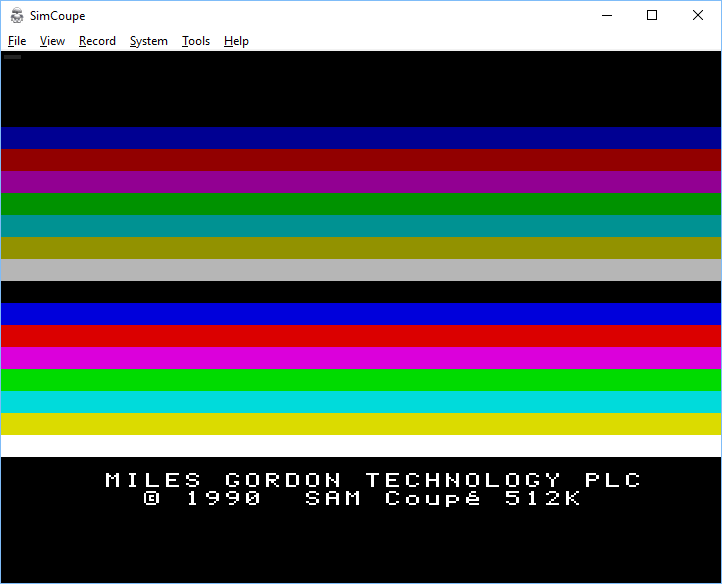Maximize the SimCoupe window
Viewport: 722px width, 584px height.
tap(652, 15)
